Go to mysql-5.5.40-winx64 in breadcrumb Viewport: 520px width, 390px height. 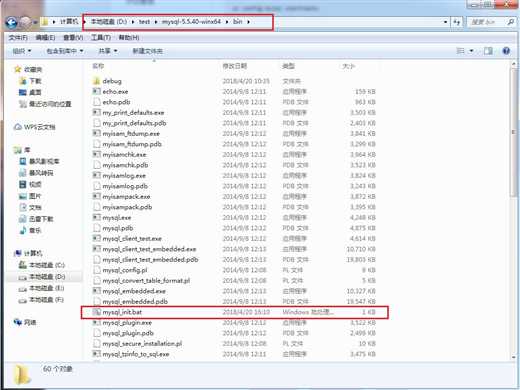click(x=191, y=22)
